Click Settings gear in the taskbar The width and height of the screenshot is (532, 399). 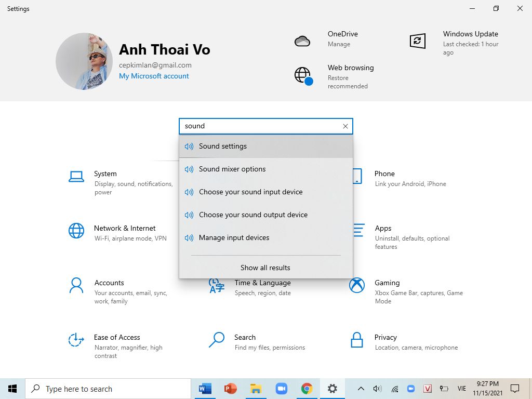click(x=332, y=389)
